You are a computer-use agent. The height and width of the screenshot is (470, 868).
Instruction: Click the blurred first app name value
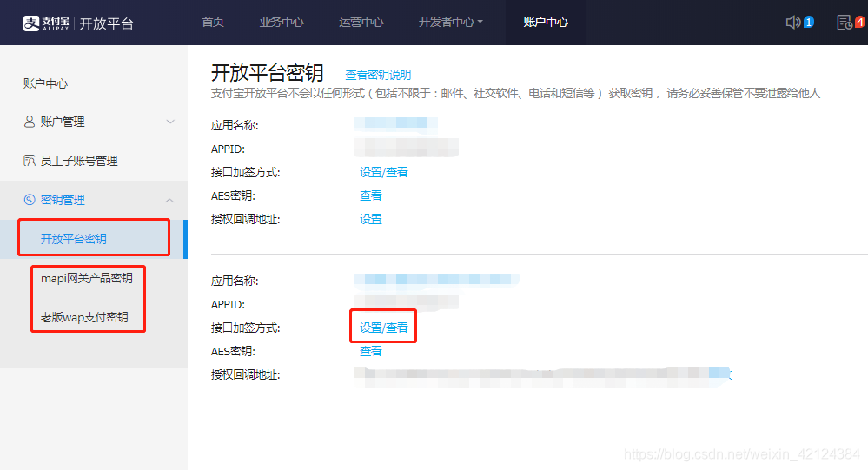[396, 124]
